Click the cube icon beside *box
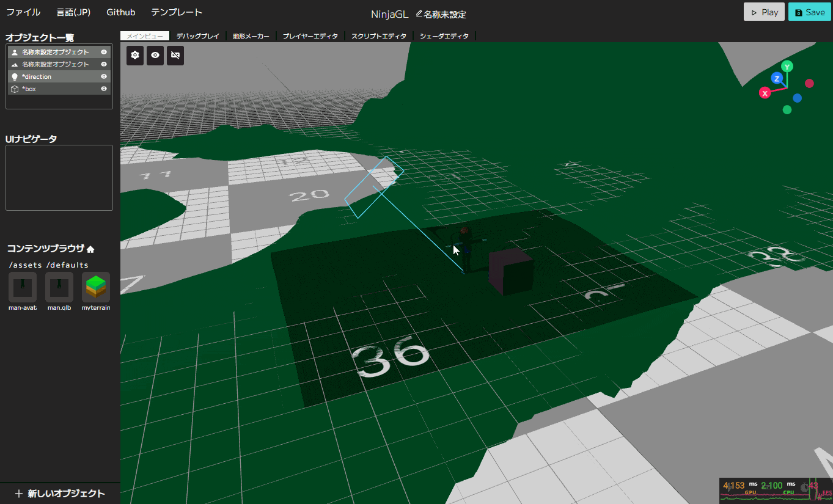This screenshot has width=833, height=504. coord(13,89)
